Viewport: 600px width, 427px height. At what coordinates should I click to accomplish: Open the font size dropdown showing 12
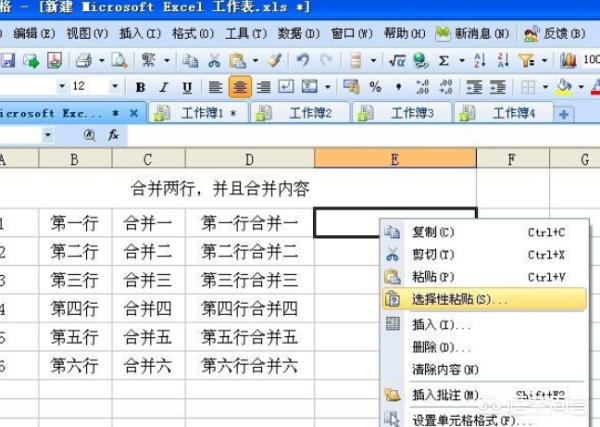115,86
